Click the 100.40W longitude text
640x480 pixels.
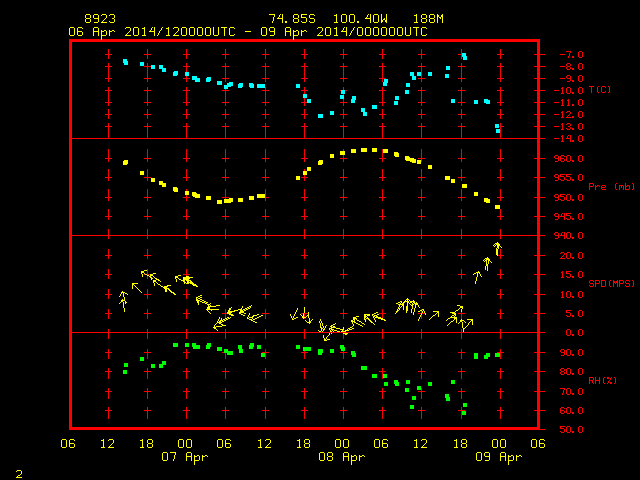click(x=360, y=19)
